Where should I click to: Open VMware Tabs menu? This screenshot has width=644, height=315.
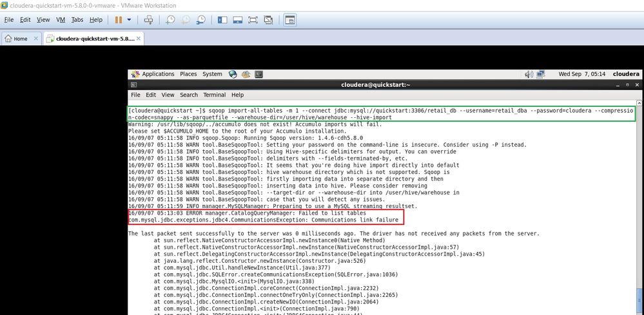point(77,20)
